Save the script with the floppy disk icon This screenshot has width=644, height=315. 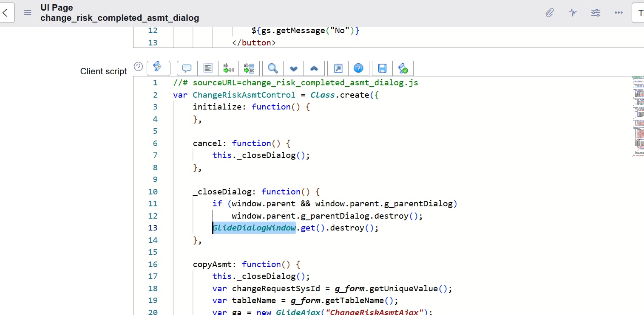click(x=382, y=68)
